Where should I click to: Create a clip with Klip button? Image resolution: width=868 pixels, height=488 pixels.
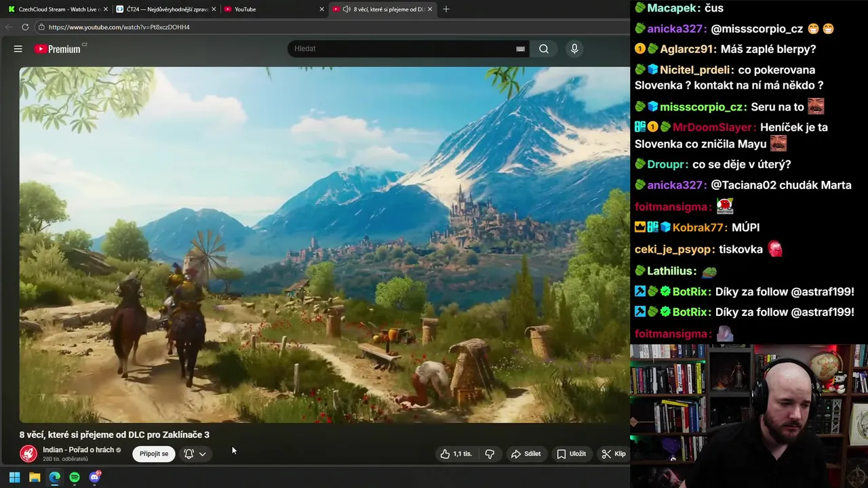(614, 454)
